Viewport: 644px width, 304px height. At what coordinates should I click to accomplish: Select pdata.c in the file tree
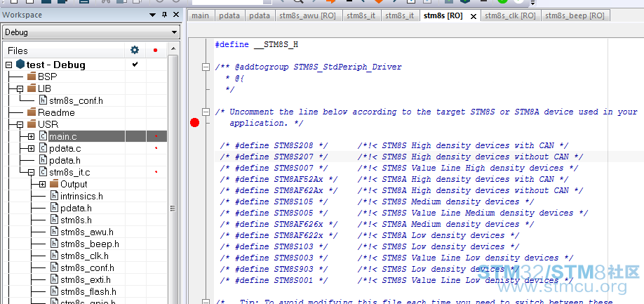coord(64,148)
